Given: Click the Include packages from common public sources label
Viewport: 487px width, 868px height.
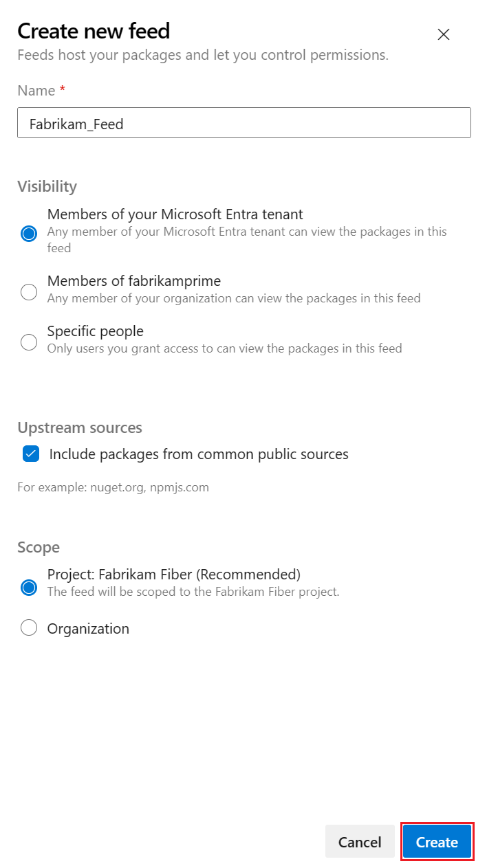Looking at the screenshot, I should pyautogui.click(x=197, y=454).
